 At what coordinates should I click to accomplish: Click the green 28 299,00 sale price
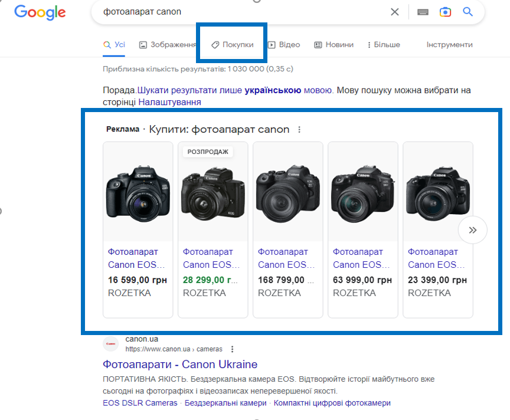tap(210, 280)
